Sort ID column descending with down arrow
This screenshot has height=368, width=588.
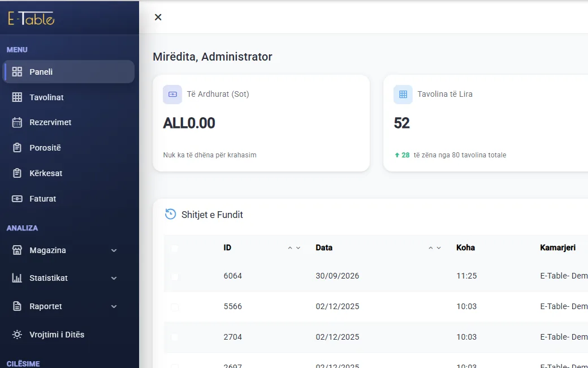tap(298, 248)
